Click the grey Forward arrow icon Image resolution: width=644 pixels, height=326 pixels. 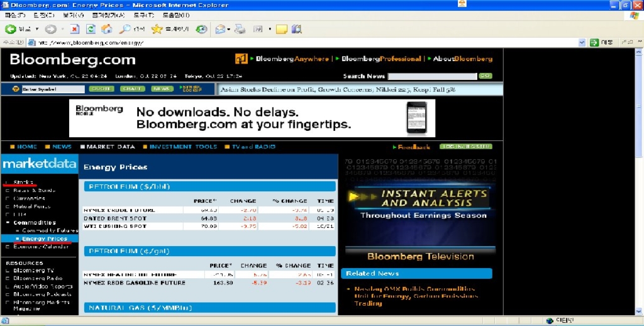50,29
